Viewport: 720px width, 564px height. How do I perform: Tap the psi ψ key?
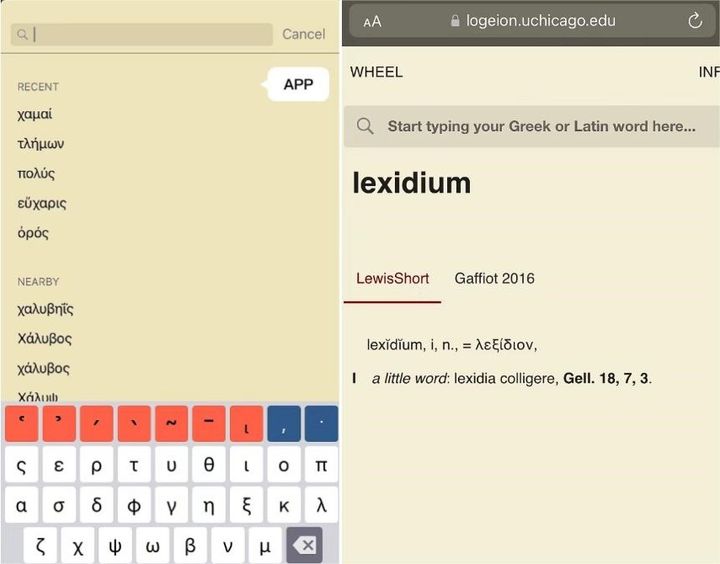[115, 545]
